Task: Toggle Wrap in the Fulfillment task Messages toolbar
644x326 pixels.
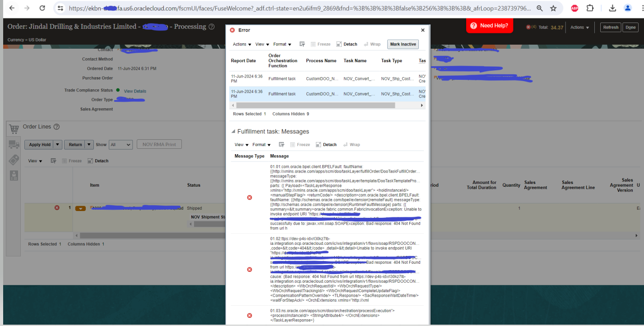Action: tap(352, 145)
